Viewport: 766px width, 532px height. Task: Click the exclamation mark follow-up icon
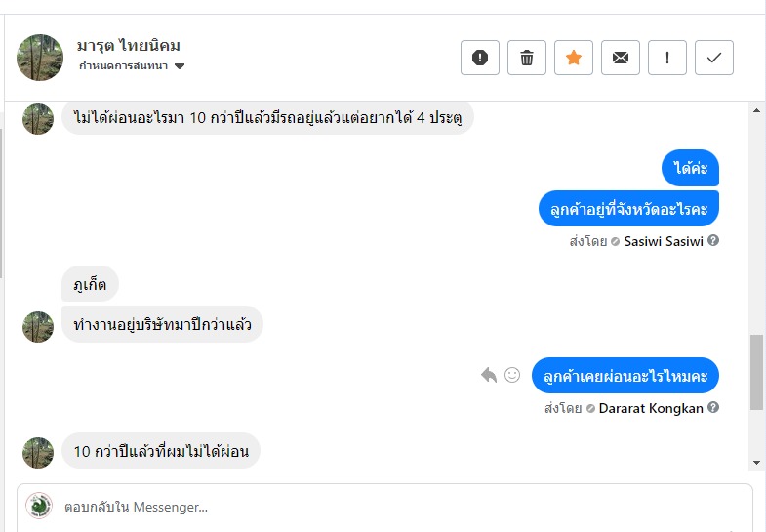667,58
